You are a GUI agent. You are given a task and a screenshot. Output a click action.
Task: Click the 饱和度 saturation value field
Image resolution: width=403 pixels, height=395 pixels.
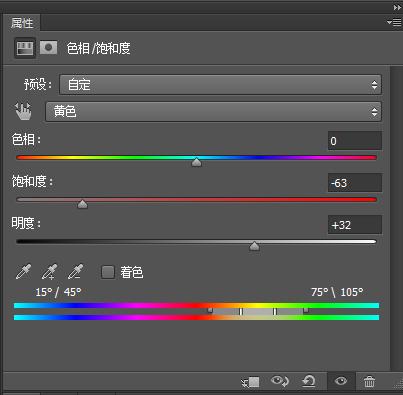click(x=355, y=183)
